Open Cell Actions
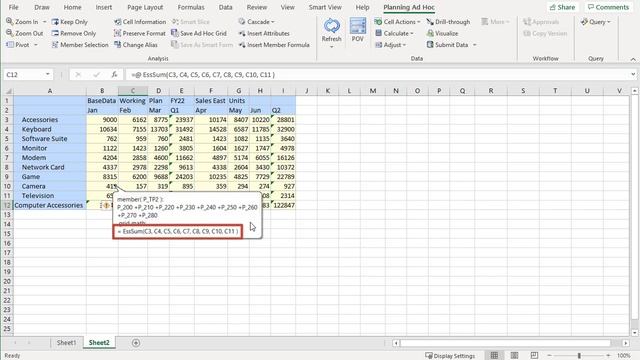Viewport: 640px width, 360px height. (x=397, y=22)
